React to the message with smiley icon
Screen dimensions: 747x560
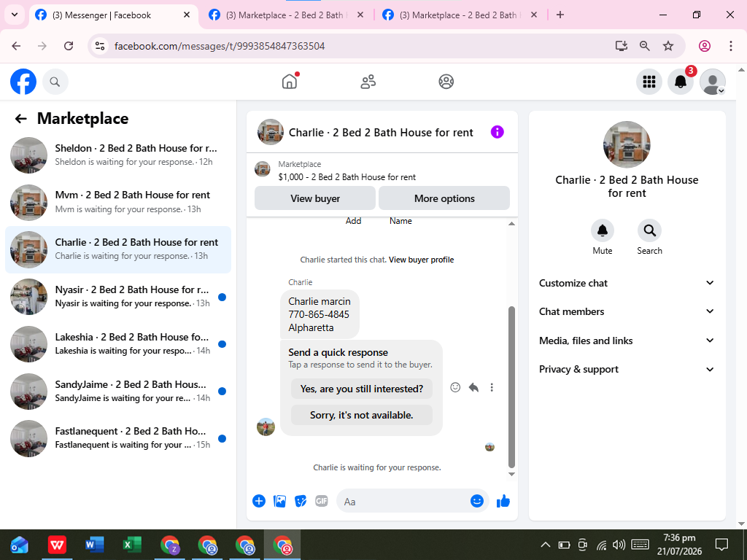point(455,387)
